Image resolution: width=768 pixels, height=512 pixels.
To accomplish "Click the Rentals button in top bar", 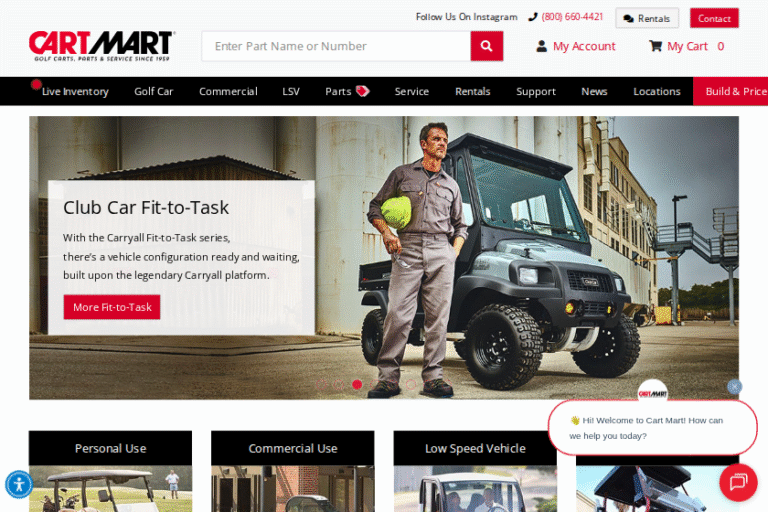I will (x=647, y=18).
